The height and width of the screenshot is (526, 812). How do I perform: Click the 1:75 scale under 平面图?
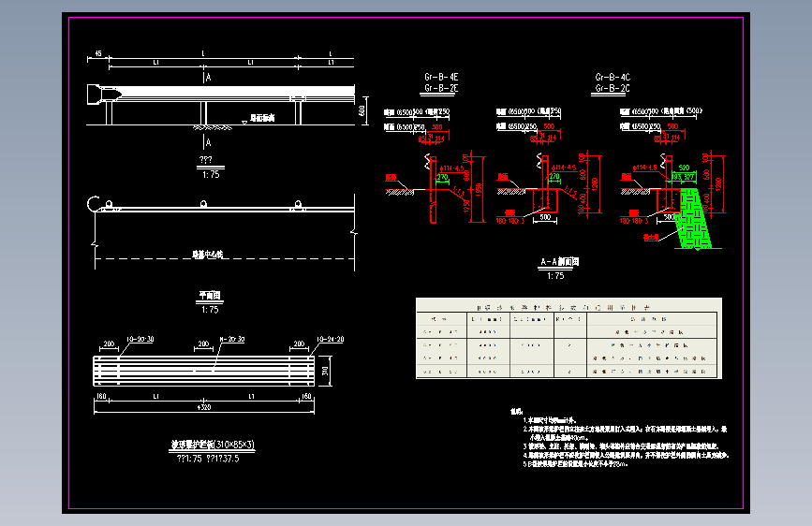point(210,310)
